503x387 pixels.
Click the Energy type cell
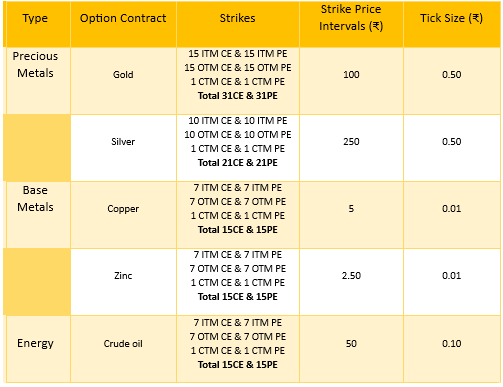coord(35,343)
